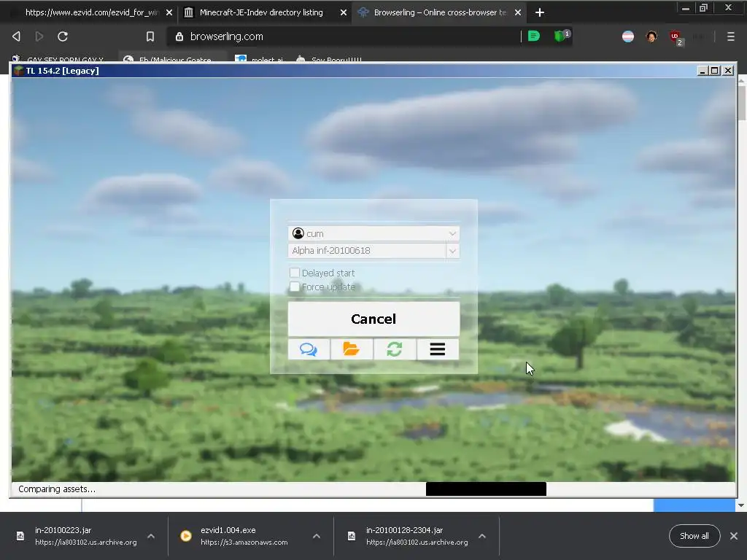Enable the Force update checkbox
The width and height of the screenshot is (747, 560).
coord(295,287)
